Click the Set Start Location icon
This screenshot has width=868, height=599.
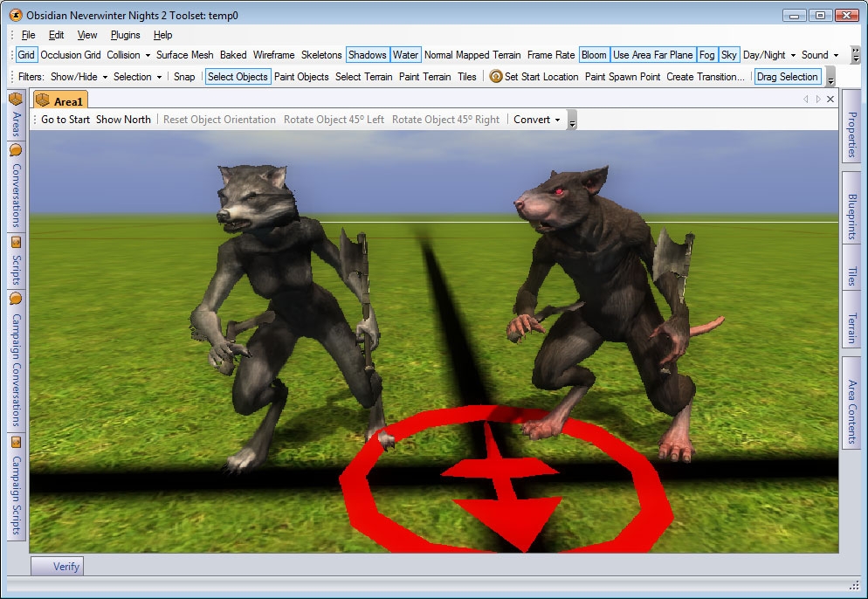496,77
